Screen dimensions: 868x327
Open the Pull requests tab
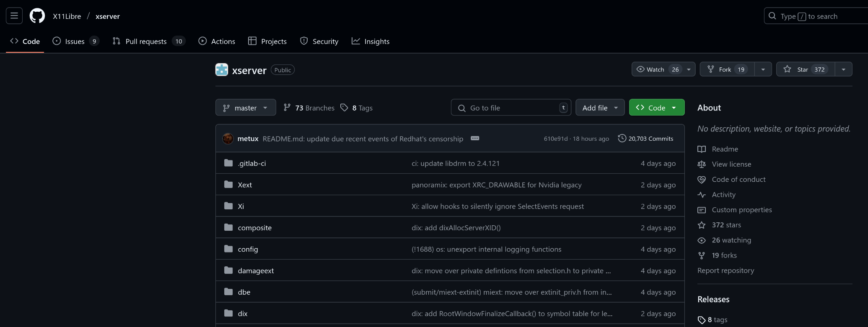click(x=149, y=41)
